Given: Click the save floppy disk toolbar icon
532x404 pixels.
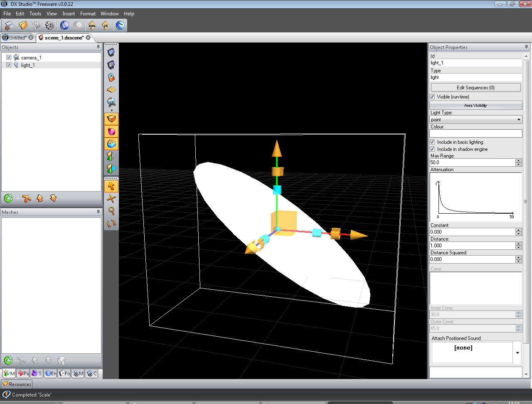Looking at the screenshot, I should point(37,25).
